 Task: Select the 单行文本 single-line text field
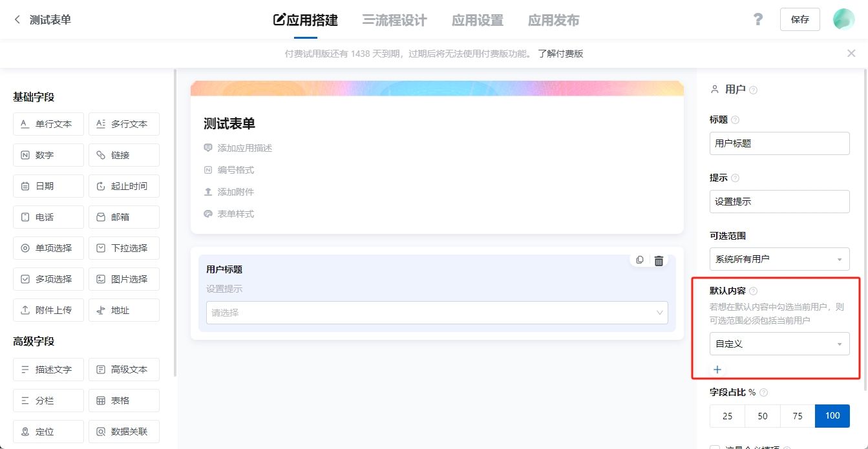[x=48, y=123]
